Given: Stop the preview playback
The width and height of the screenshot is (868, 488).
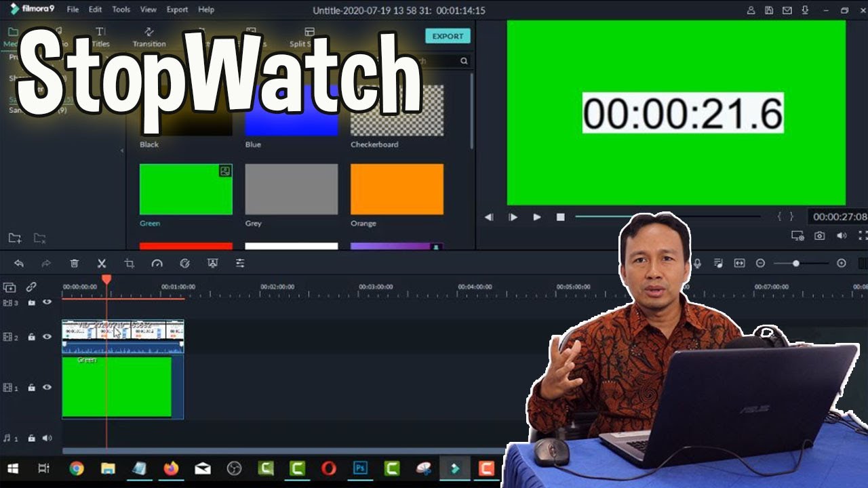Looking at the screenshot, I should tap(560, 217).
